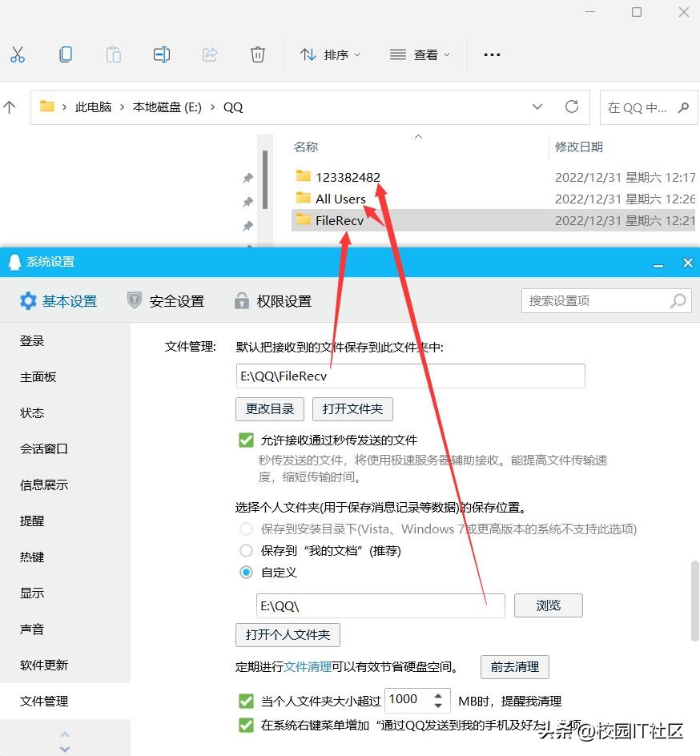Click the Copy icon in Explorer toolbar
This screenshot has width=700, height=756.
66,54
